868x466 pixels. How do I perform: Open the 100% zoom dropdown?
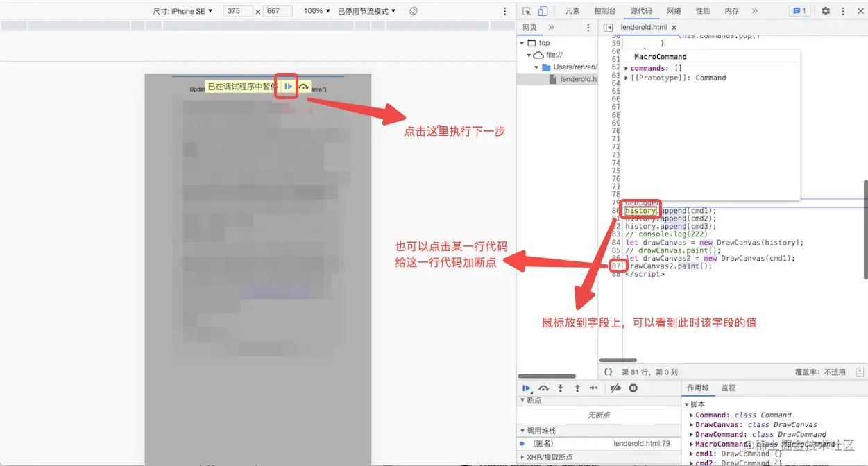point(317,11)
